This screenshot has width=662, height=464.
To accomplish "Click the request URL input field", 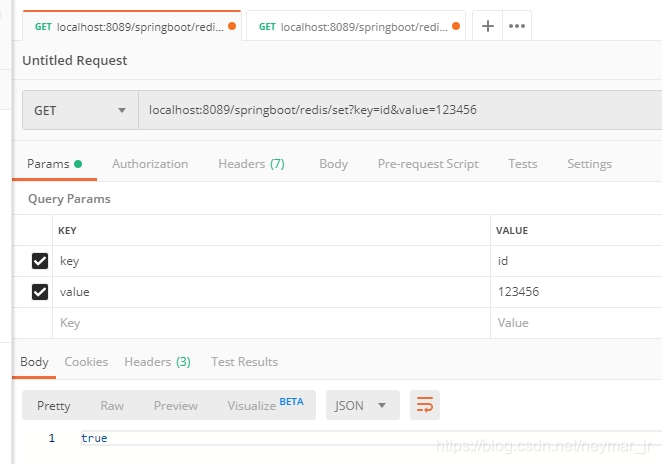I will 400,110.
